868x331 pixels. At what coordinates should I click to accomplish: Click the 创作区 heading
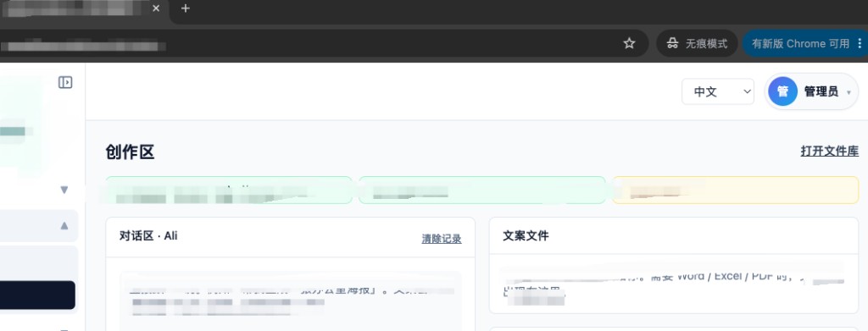click(130, 152)
